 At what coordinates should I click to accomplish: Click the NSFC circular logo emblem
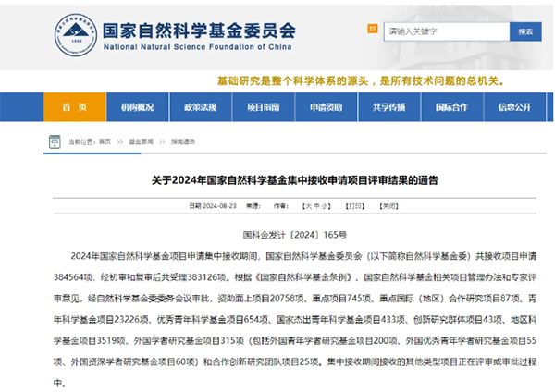76,35
